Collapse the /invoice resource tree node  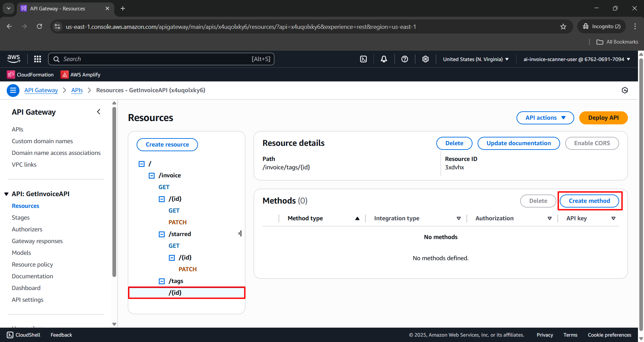152,176
